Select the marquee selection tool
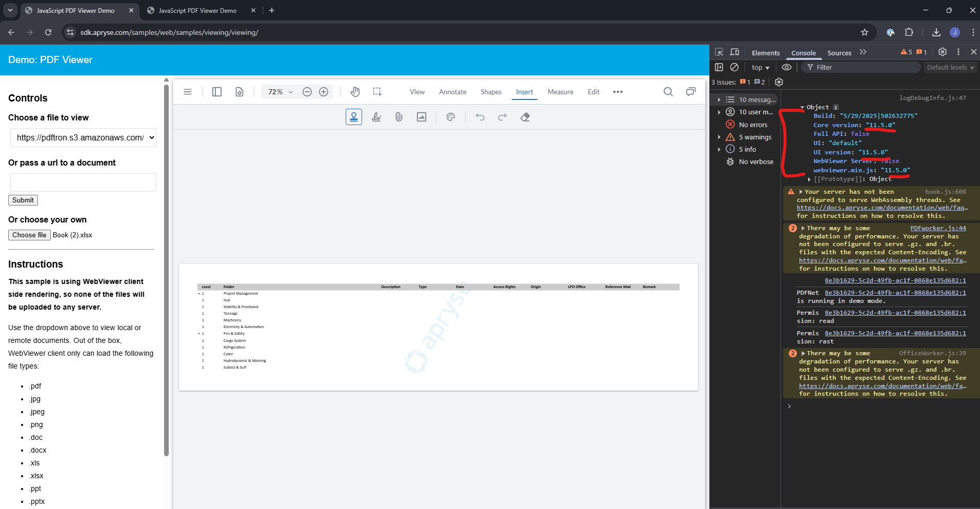 [x=377, y=92]
